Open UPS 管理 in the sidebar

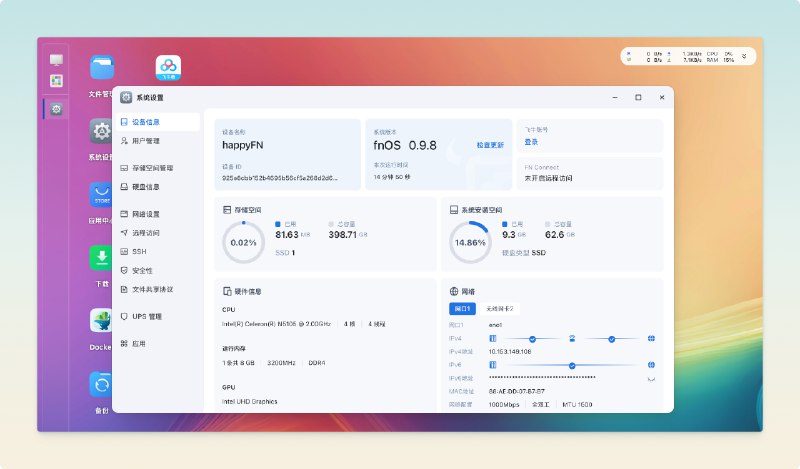[x=146, y=316]
